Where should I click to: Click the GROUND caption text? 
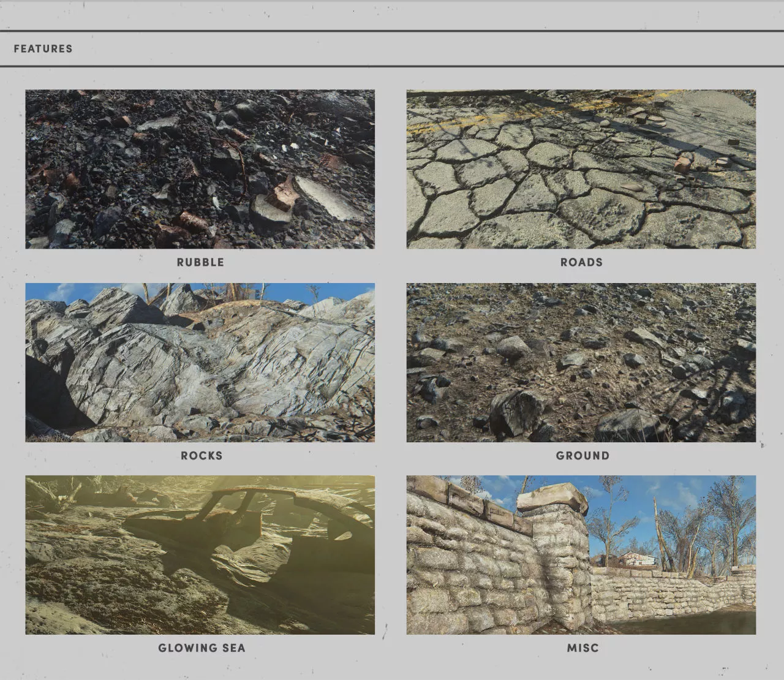pos(582,456)
